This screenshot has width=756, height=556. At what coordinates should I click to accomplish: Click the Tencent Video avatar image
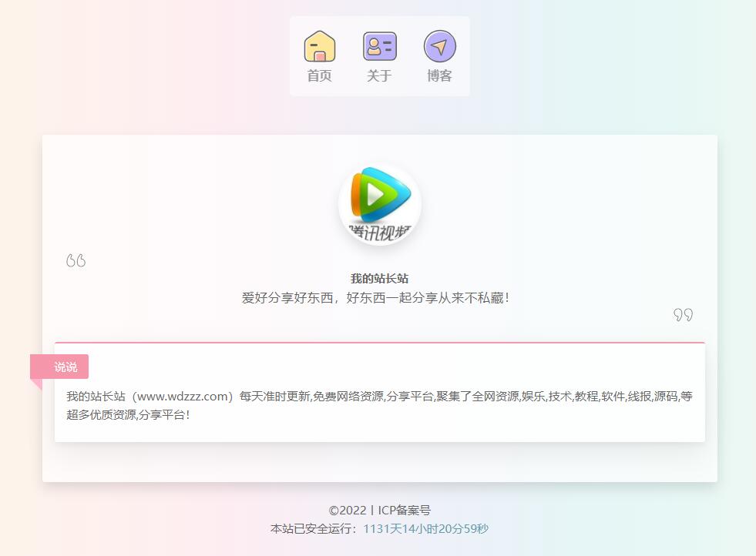coord(379,204)
